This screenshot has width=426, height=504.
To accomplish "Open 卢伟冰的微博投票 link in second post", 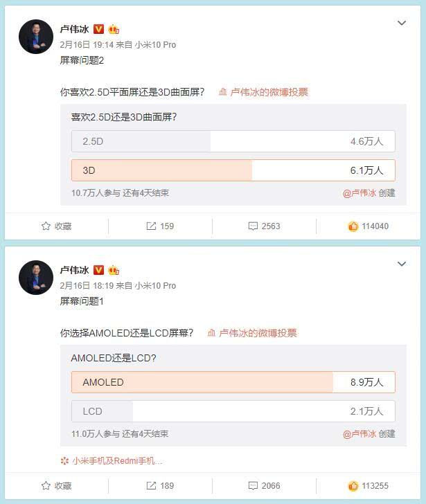I will (252, 333).
